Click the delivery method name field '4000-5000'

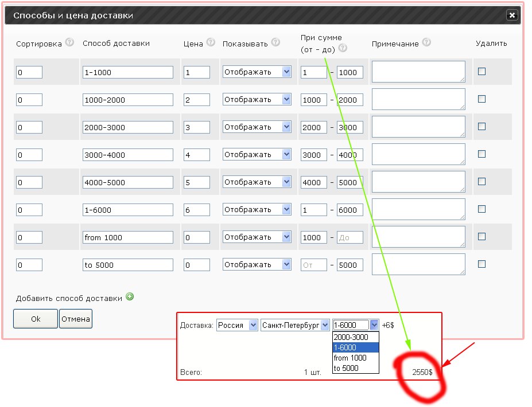click(x=127, y=182)
